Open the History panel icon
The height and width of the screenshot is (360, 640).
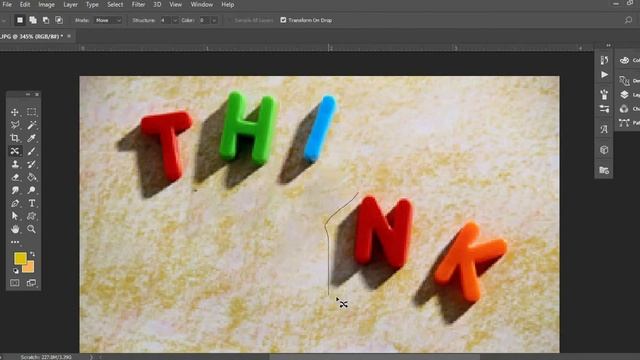tap(604, 60)
